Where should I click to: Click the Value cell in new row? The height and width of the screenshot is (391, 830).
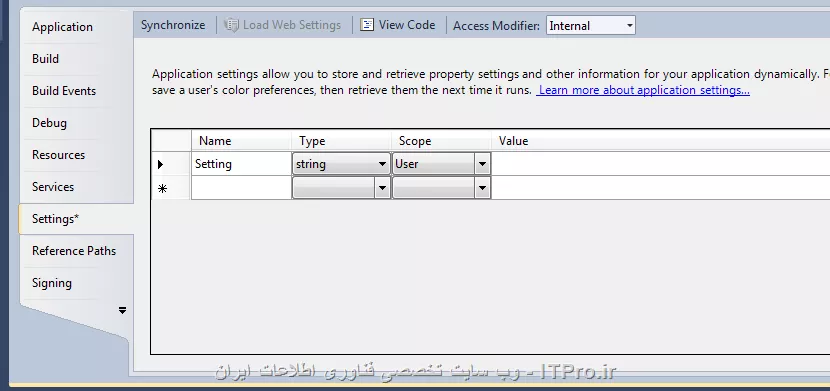661,188
